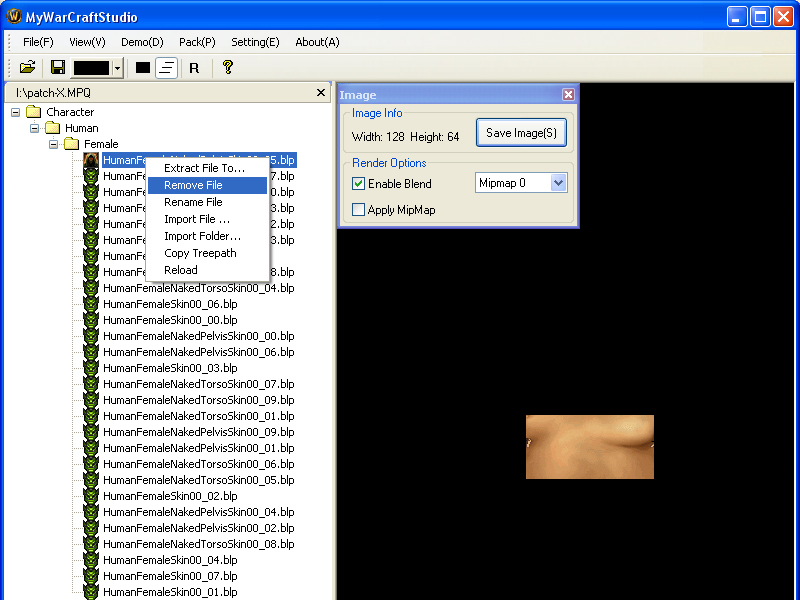This screenshot has width=800, height=600.
Task: Click the icon beside HumanFemaleSkin00_06.blp
Action: point(91,304)
